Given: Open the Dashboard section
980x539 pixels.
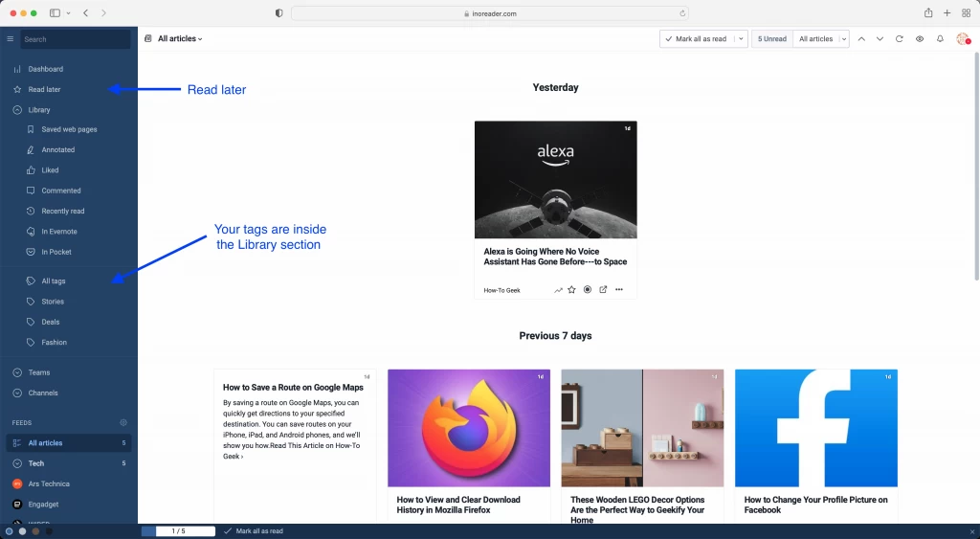Looking at the screenshot, I should tap(45, 69).
